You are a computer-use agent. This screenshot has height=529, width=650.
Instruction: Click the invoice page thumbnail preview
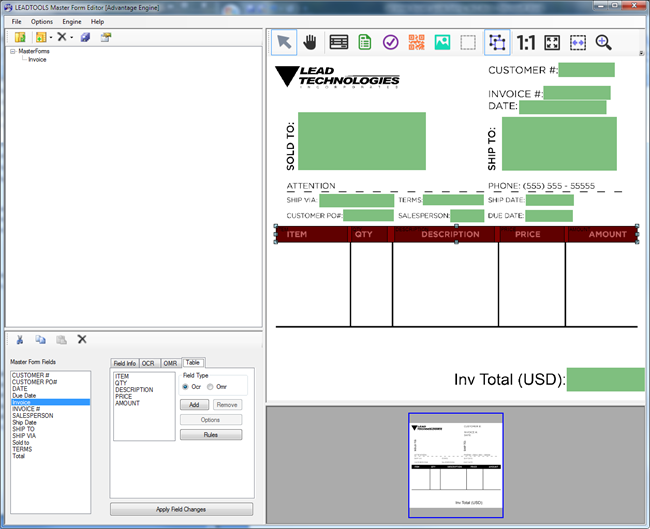(x=455, y=465)
